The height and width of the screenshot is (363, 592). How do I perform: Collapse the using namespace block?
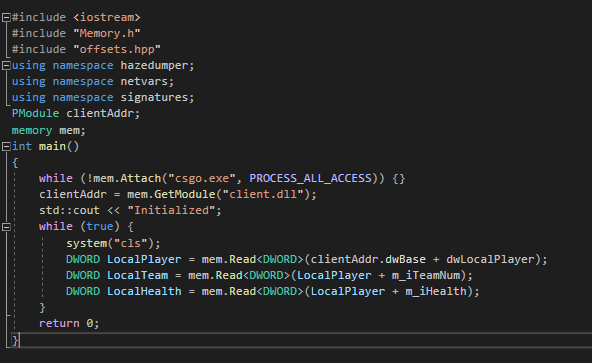pyautogui.click(x=6, y=65)
